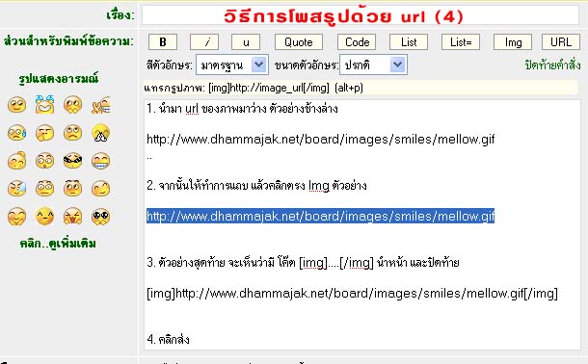The image size is (588, 364).
Task: Insert the bright yellow ^_^ emoticon
Action: pos(44,216)
